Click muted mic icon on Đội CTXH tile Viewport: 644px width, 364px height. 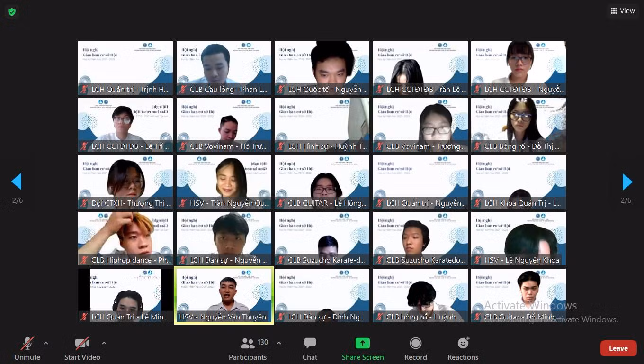(x=85, y=203)
